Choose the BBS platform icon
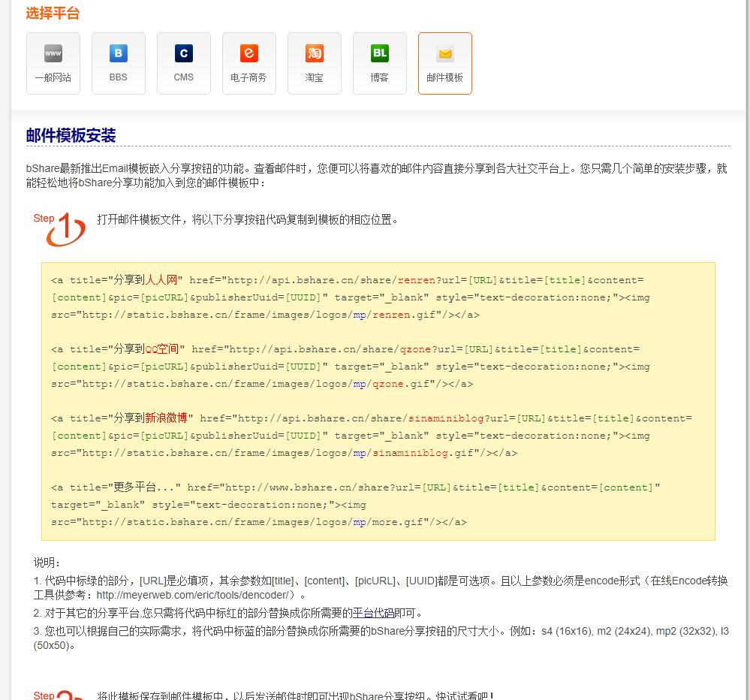Screen dimensions: 750x700 click(119, 54)
